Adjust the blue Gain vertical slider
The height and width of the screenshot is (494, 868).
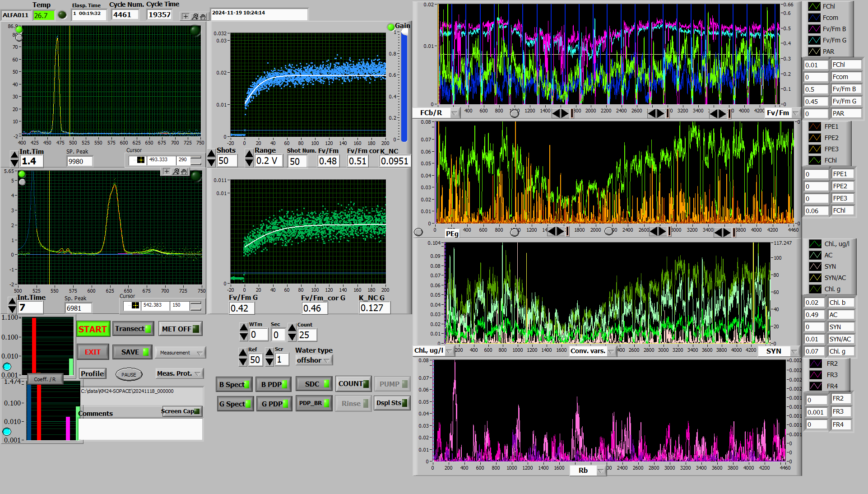click(404, 86)
